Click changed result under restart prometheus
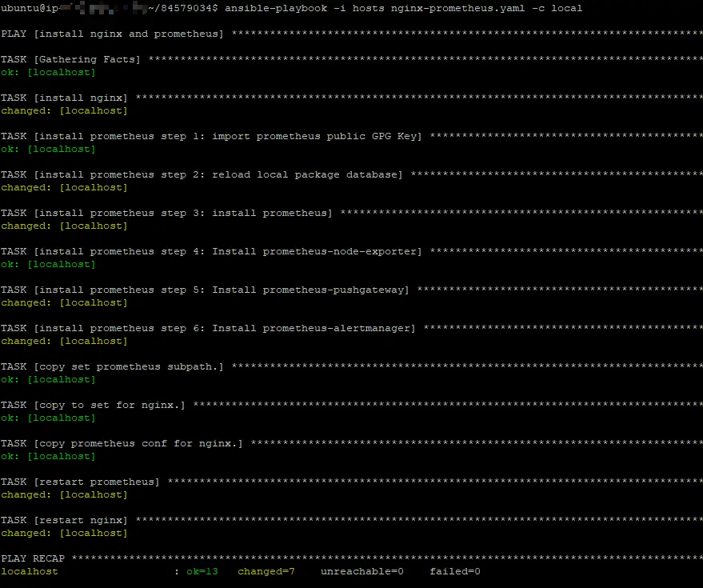Viewport: 703px width, 588px height. coord(64,494)
